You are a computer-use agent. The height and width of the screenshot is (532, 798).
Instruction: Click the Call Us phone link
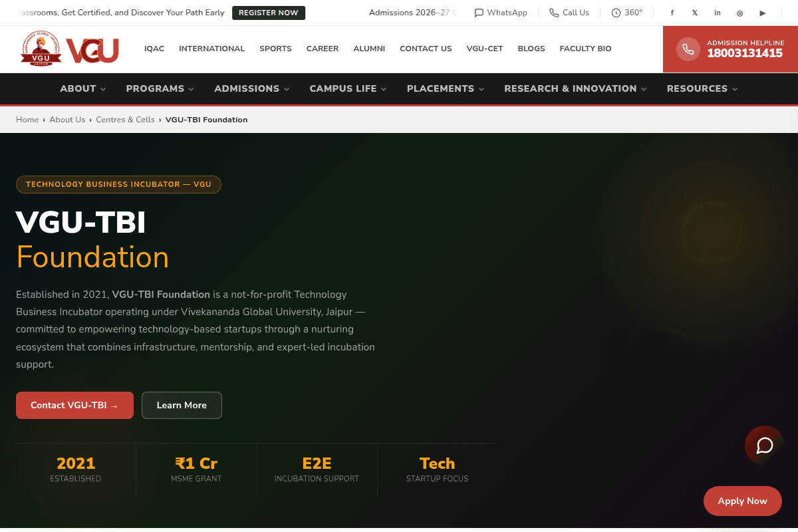(x=569, y=13)
